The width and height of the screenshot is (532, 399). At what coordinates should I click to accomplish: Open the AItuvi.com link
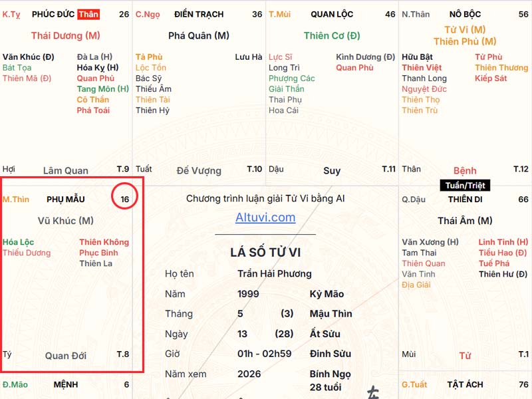[265, 217]
